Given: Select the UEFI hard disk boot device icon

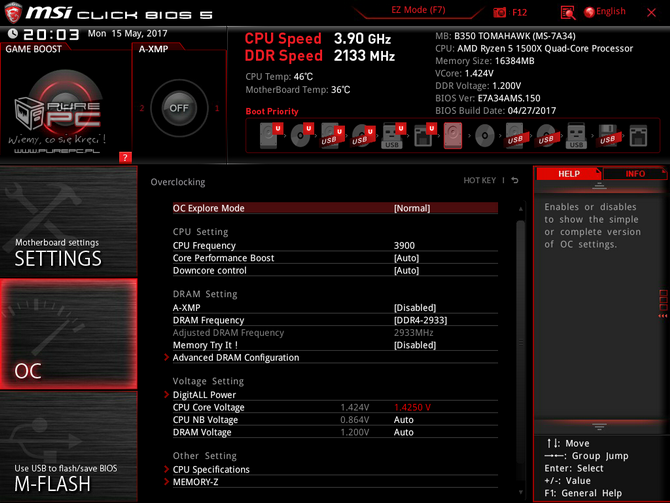Looking at the screenshot, I should click(270, 135).
